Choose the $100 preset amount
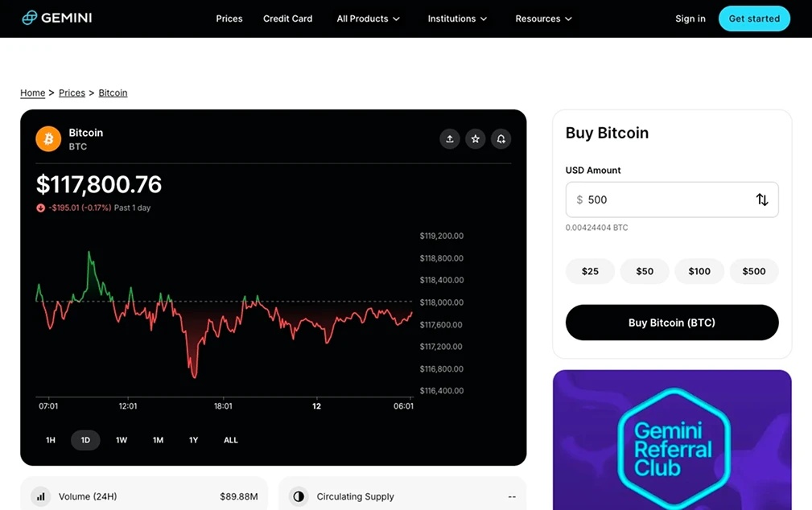The image size is (812, 510). [x=699, y=271]
